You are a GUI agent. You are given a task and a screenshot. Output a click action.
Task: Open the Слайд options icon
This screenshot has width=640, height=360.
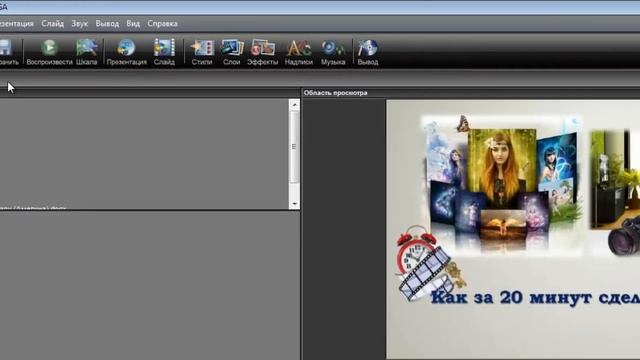(164, 48)
